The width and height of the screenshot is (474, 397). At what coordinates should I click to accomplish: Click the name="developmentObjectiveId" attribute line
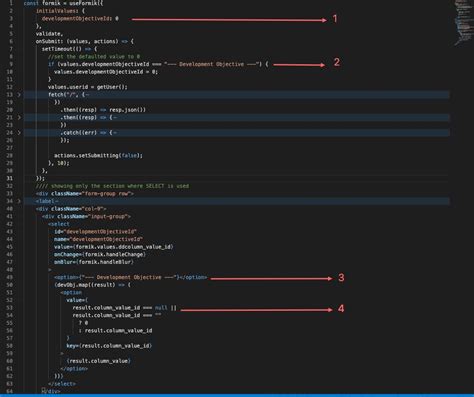tap(98, 239)
